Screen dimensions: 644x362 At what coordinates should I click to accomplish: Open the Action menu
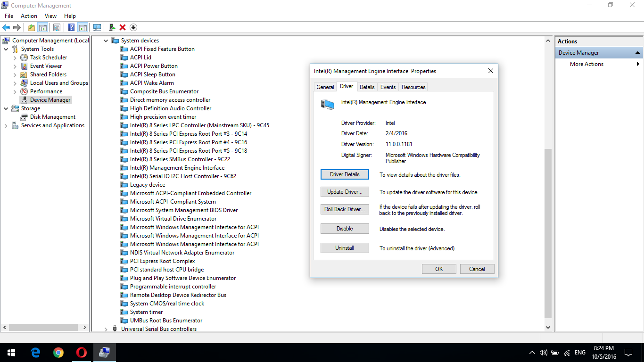(29, 16)
